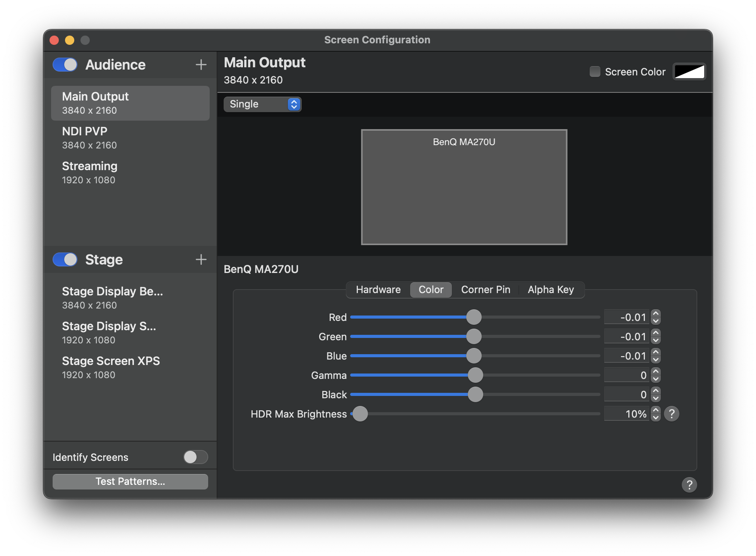Click the Test Patterns... button
This screenshot has height=556, width=756.
[130, 481]
